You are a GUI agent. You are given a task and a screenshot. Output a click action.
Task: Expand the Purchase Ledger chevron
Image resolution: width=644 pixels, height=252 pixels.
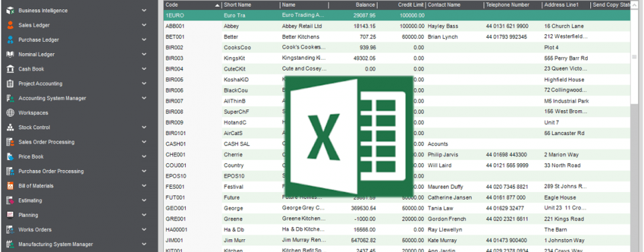coord(144,40)
